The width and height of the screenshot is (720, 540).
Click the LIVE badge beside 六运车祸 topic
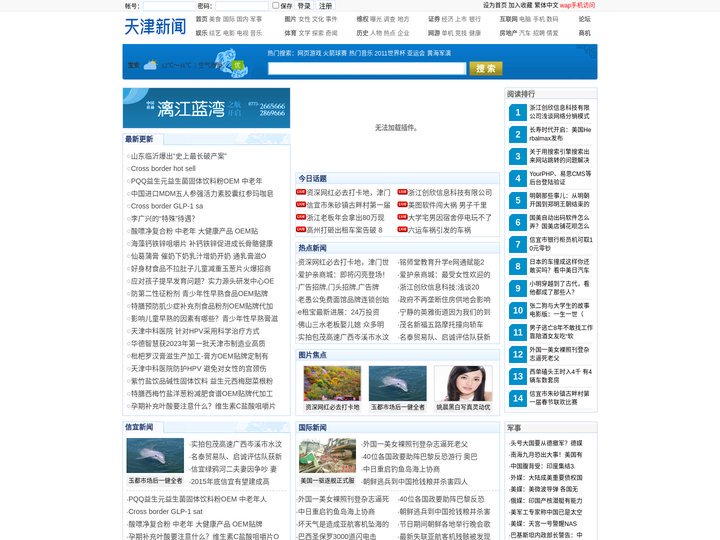click(x=402, y=229)
